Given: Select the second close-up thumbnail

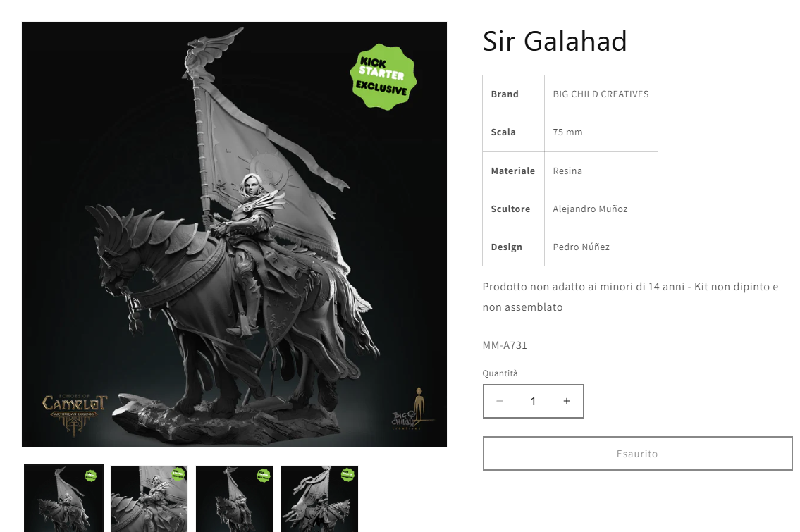Looking at the screenshot, I should 149,499.
